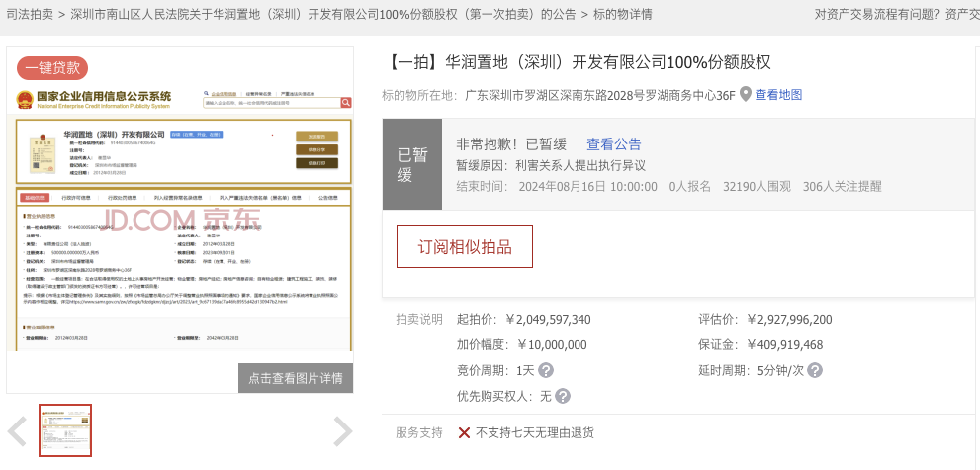Click the 暂缓原因 利害关系人提出执行异议 text

551,165
